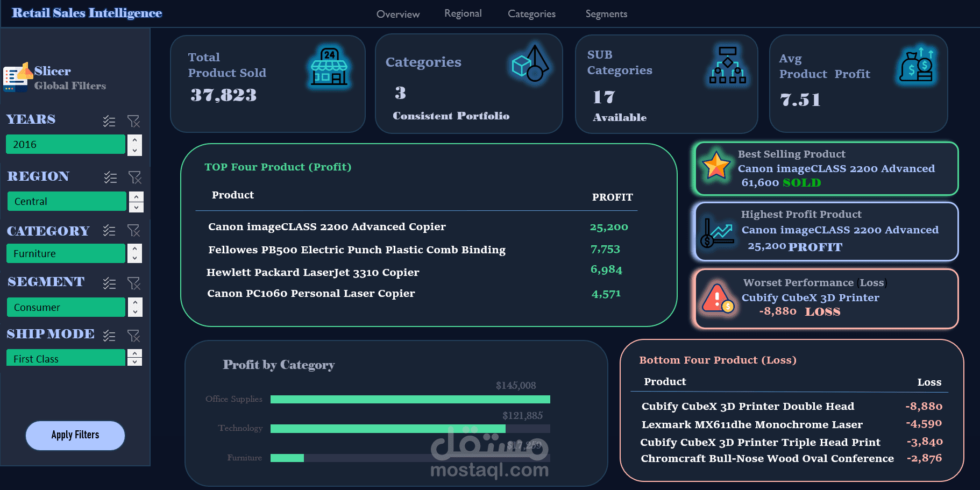This screenshot has width=980, height=490.
Task: Click the $145,008 data label
Action: pyautogui.click(x=516, y=386)
